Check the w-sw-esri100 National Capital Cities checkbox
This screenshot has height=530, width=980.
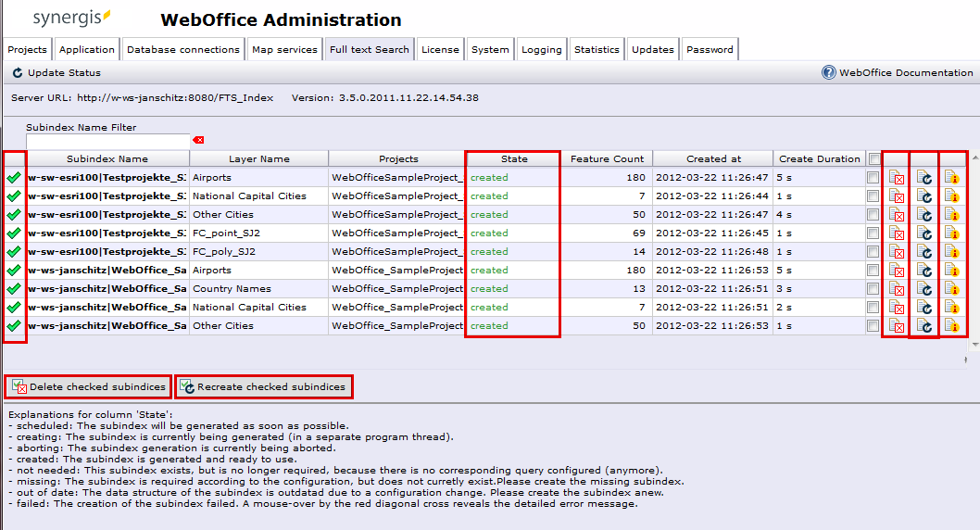coord(873,196)
